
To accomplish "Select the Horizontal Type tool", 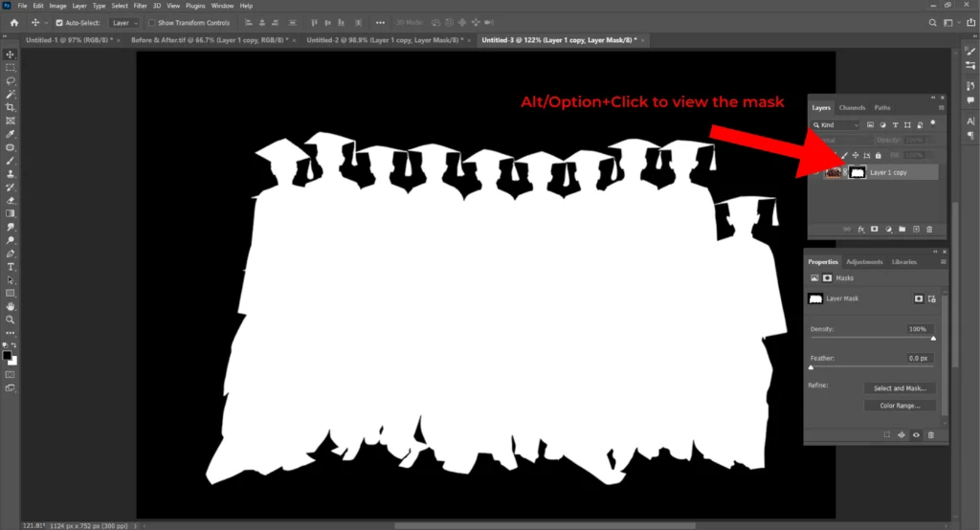I will point(11,266).
